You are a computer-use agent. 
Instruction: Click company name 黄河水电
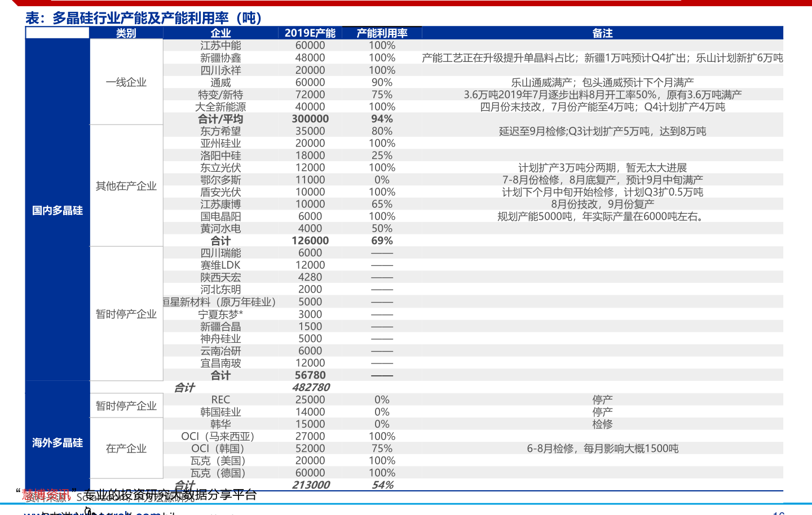point(220,229)
